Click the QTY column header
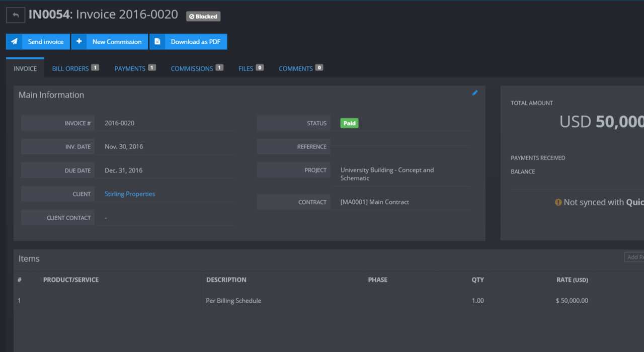The image size is (644, 352). (477, 280)
